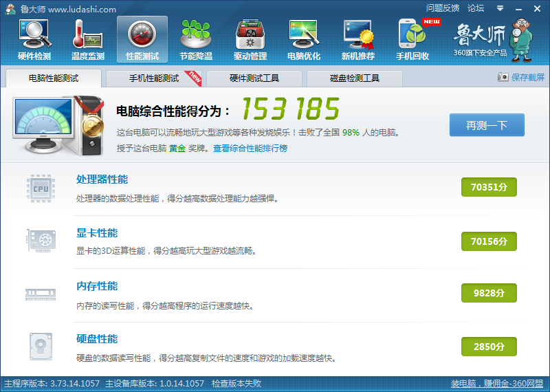Click 保存截屏 save screenshot link
Viewport: 550px width, 392px height.
pyautogui.click(x=528, y=77)
